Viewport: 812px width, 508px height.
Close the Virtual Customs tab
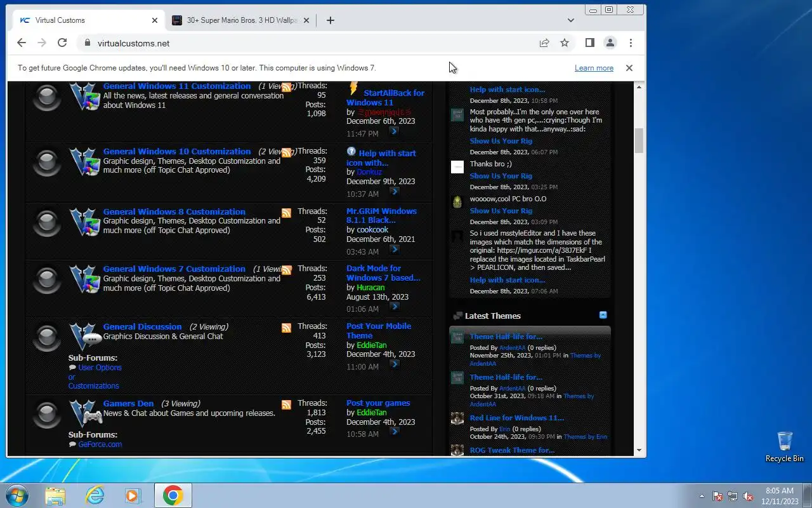(155, 20)
